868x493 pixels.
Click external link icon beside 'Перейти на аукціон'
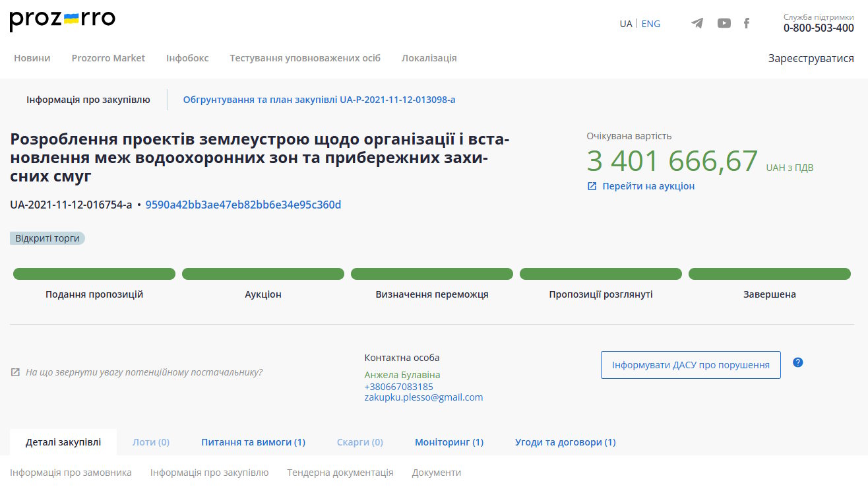[592, 186]
